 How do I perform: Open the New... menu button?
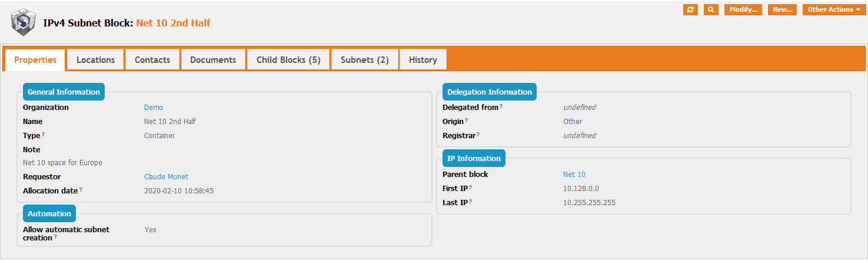coord(782,9)
